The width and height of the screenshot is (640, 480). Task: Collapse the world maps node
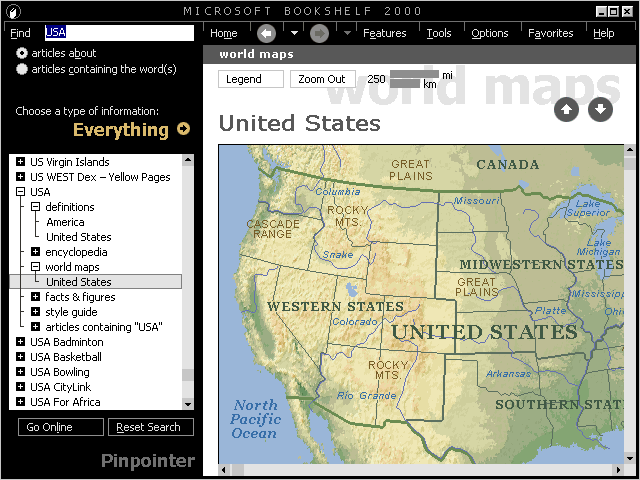(x=36, y=267)
